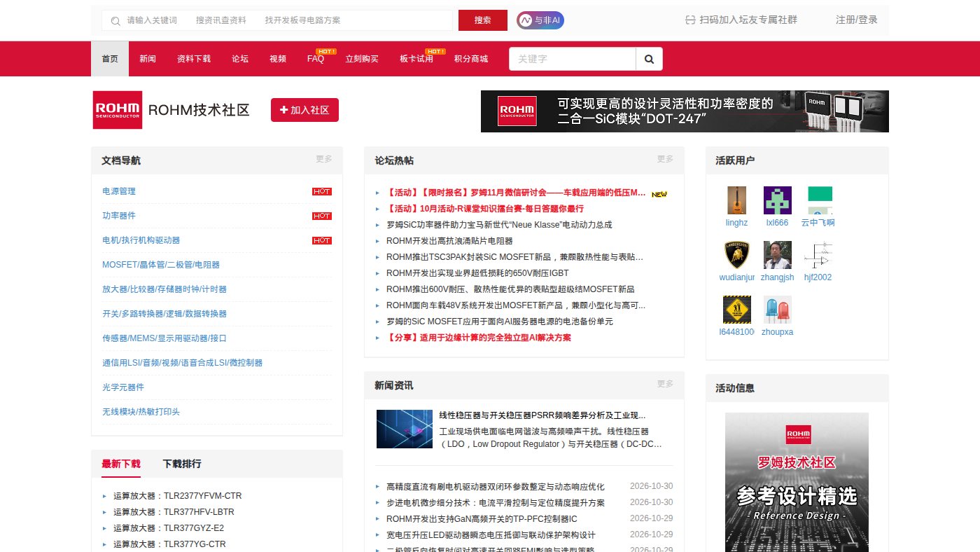The width and height of the screenshot is (980, 552).
Task: Open 功率器件 document category
Action: click(119, 216)
